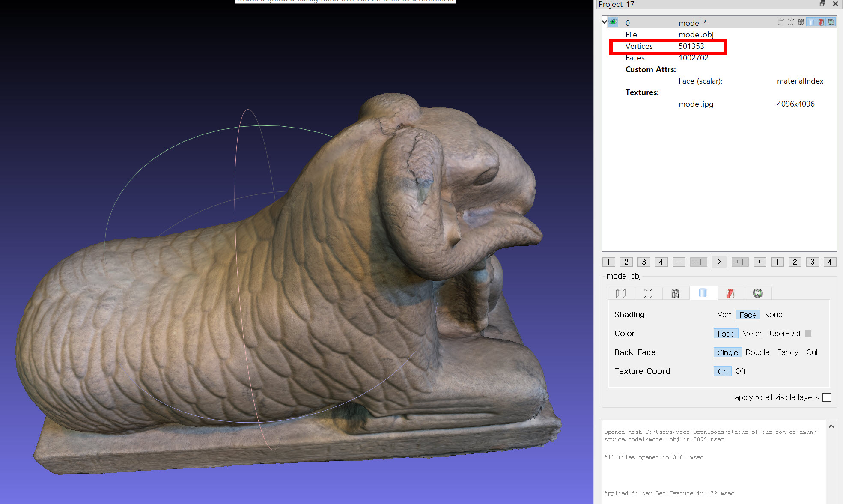This screenshot has width=843, height=504.
Task: Collapse the model layer details chevron
Action: click(x=605, y=21)
